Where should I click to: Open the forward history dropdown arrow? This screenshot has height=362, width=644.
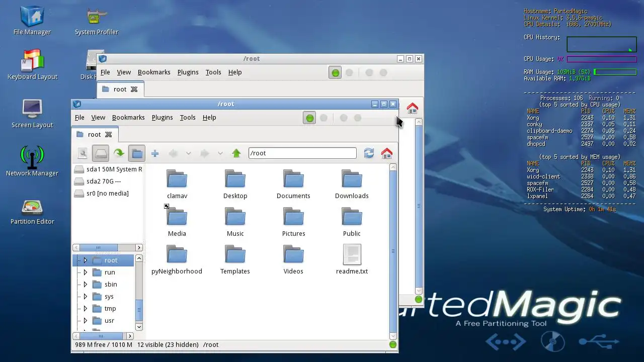coord(220,153)
